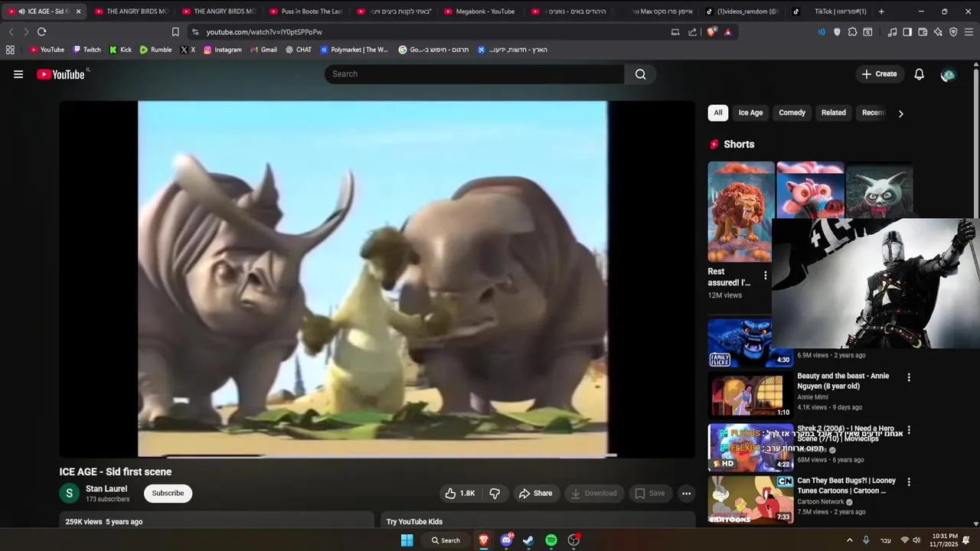Open Brave Rewards triangle icon
This screenshot has height=551, width=980.
(x=727, y=32)
